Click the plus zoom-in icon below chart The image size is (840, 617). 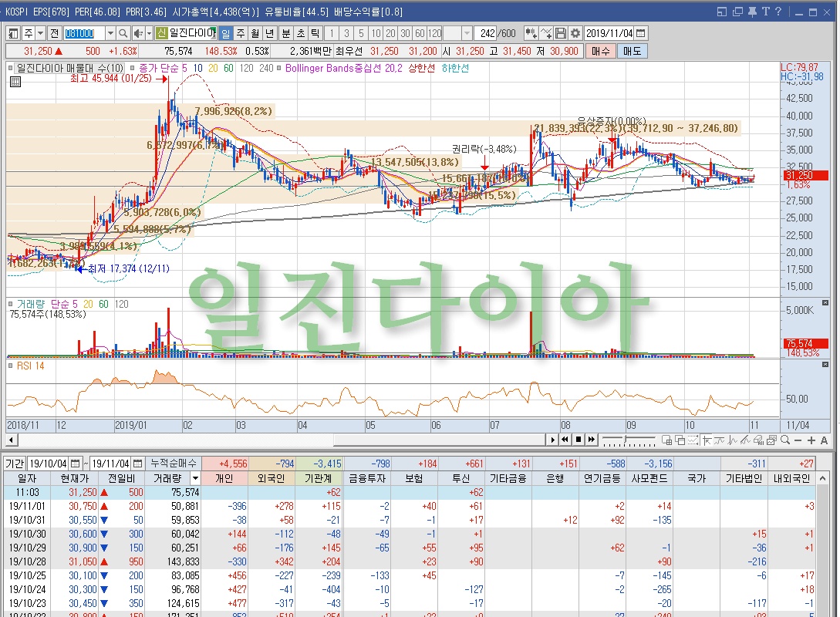811,440
